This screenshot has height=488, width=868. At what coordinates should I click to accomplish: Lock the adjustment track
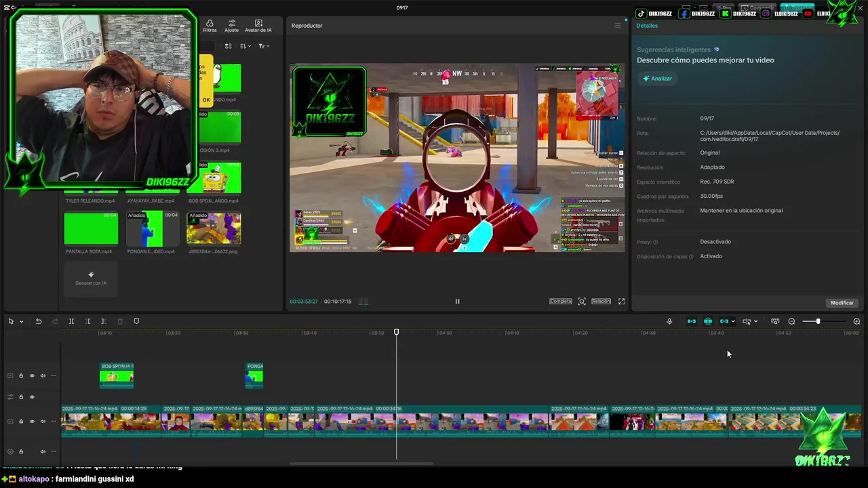pyautogui.click(x=21, y=397)
